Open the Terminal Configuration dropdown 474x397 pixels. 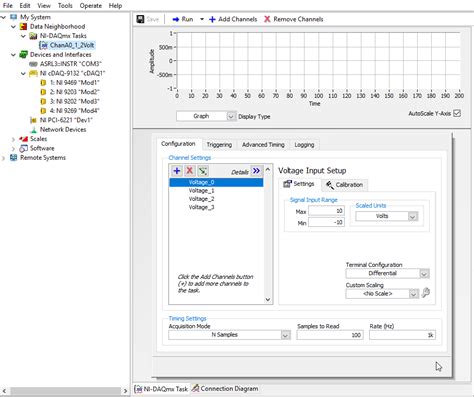(x=424, y=274)
